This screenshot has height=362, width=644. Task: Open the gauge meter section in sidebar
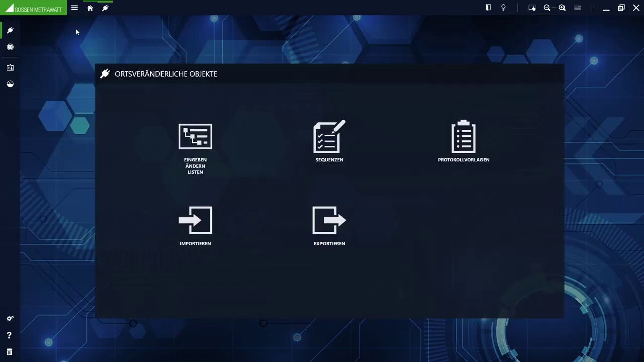[10, 84]
